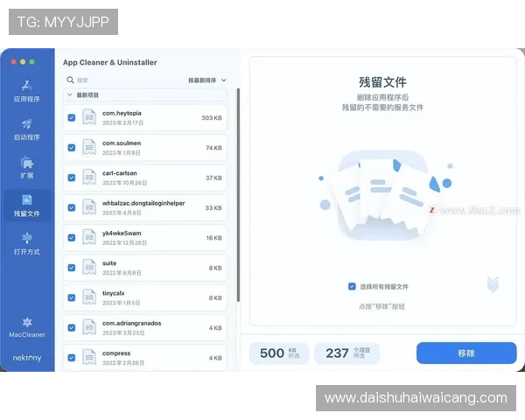
Task: Toggle the 选择所有残留文件 checkbox
Action: tap(352, 286)
